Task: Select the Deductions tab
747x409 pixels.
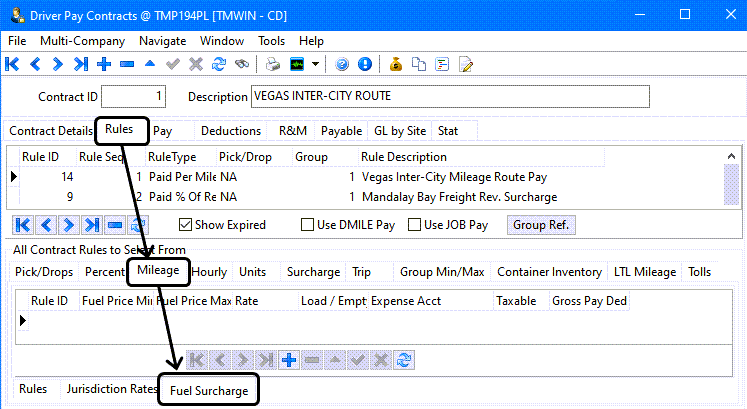Action: click(x=231, y=131)
